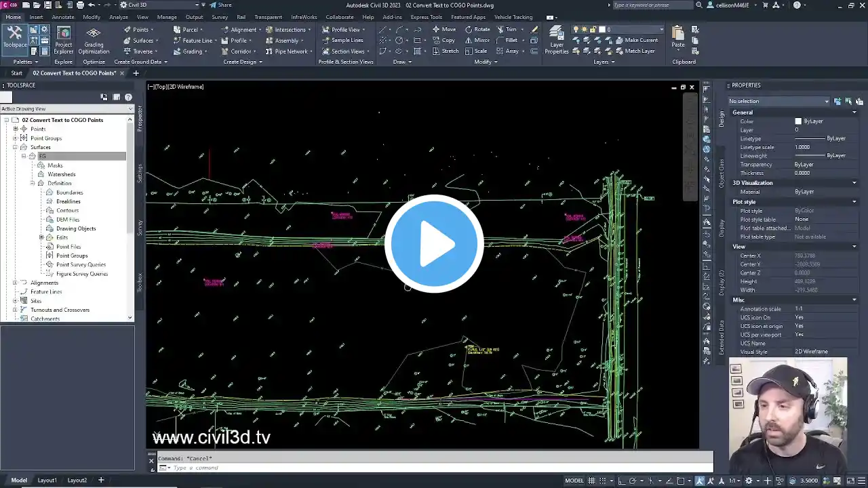
Task: Open Grading Optimization tool
Action: (x=94, y=40)
